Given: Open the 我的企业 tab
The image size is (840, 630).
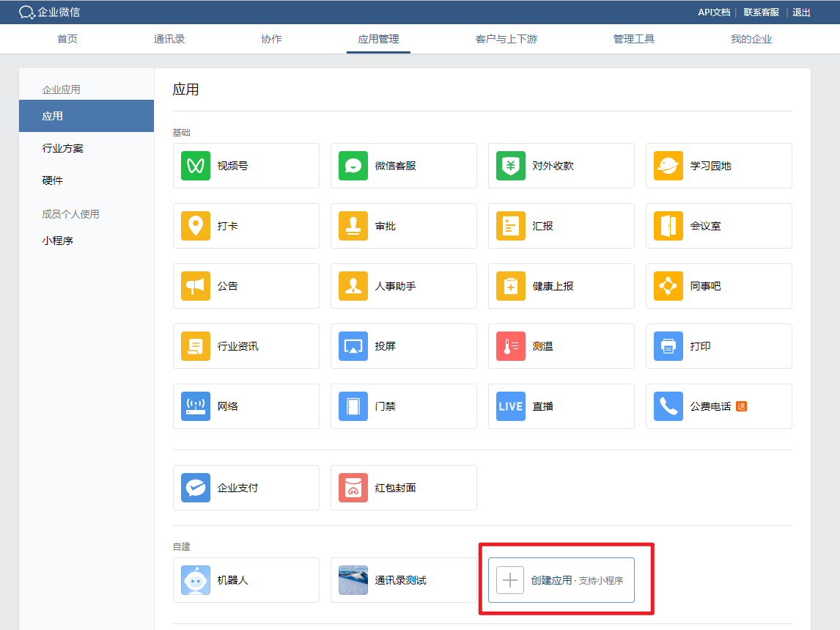Looking at the screenshot, I should [x=751, y=39].
